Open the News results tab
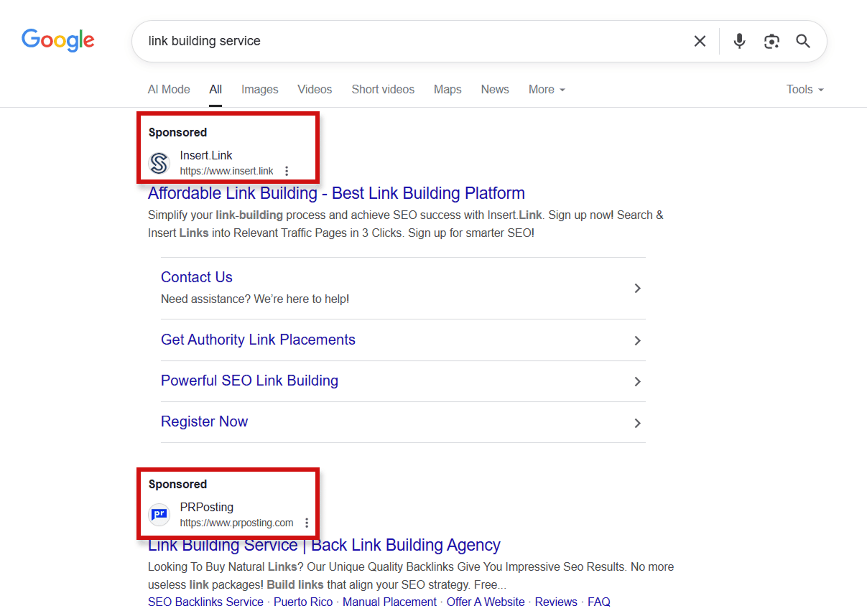Screen dimensions: 867x616 coord(495,90)
